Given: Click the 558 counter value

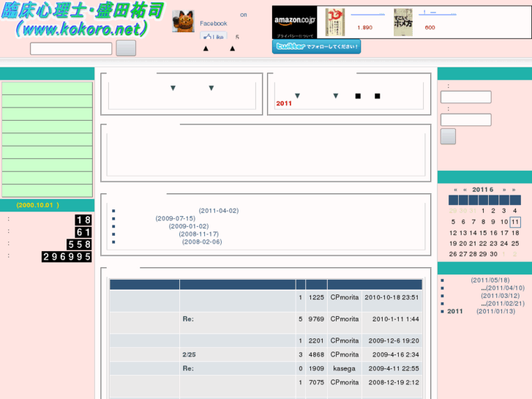Looking at the screenshot, I should 79,245.
